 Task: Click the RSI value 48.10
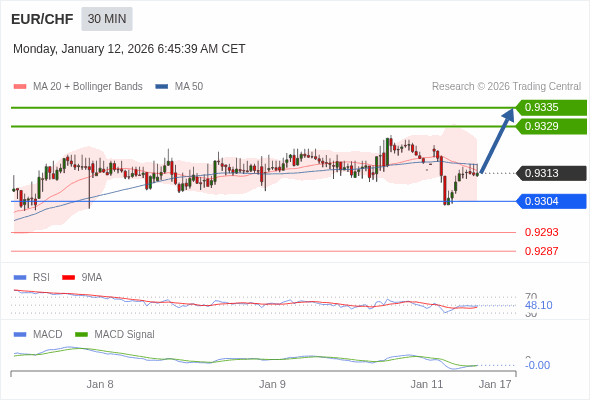point(538,305)
